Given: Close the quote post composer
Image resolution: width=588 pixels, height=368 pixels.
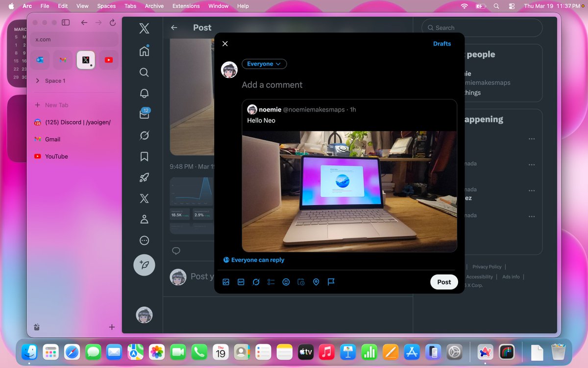Looking at the screenshot, I should (x=225, y=44).
